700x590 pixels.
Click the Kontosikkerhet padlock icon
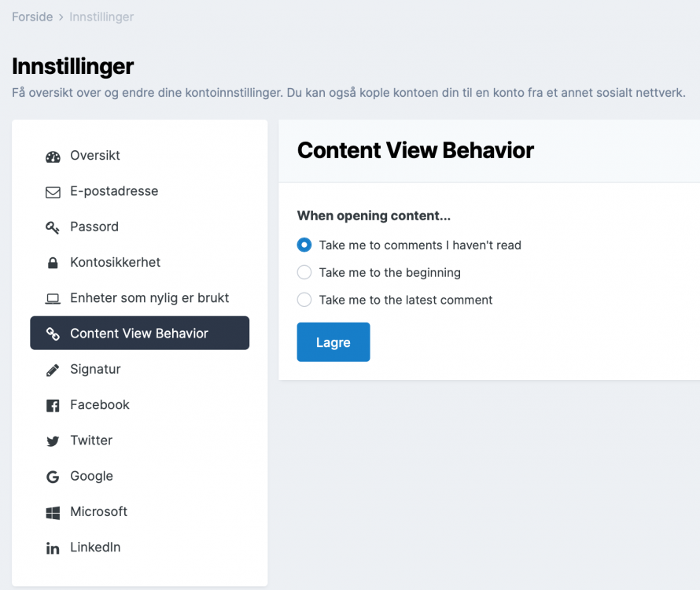(53, 263)
